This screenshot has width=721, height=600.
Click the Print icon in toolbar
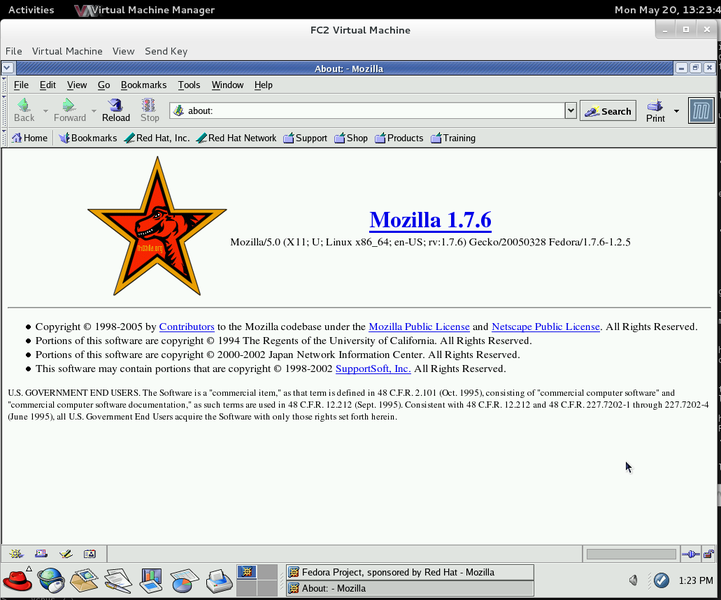pos(655,110)
